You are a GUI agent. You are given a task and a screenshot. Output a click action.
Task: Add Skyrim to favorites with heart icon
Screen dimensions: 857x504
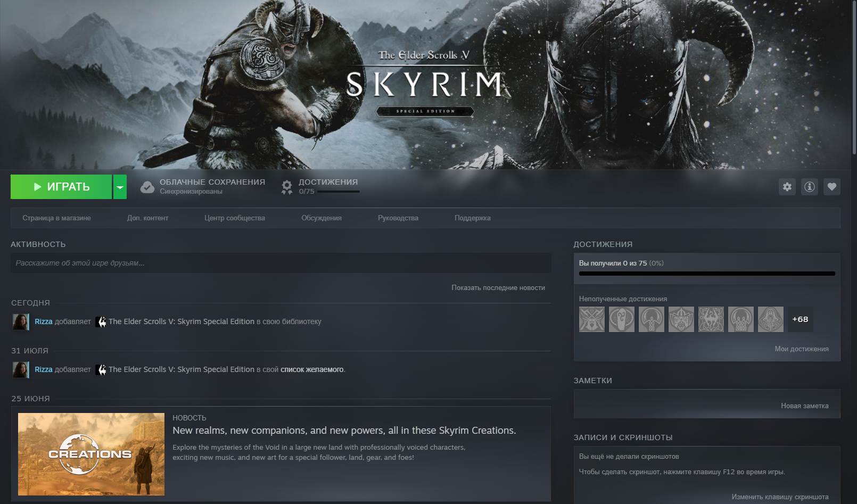coord(832,187)
